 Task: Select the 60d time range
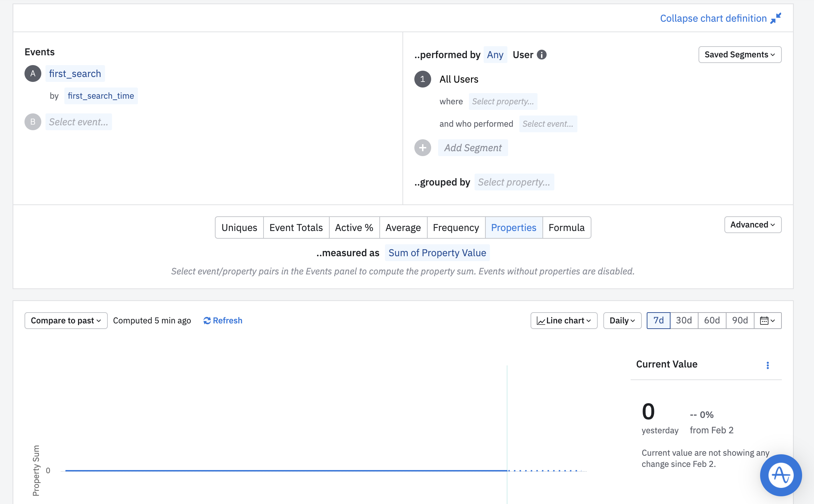tap(712, 321)
